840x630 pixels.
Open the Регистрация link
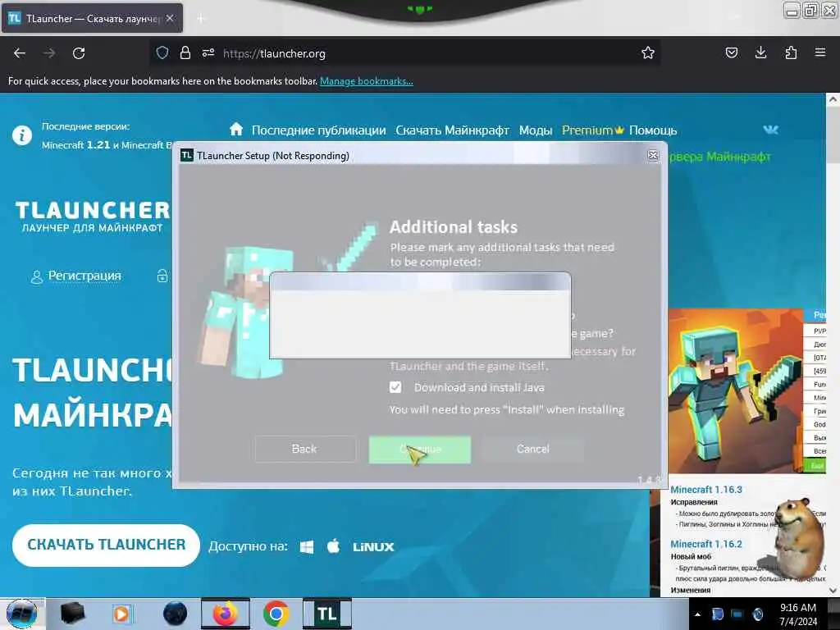(x=84, y=276)
